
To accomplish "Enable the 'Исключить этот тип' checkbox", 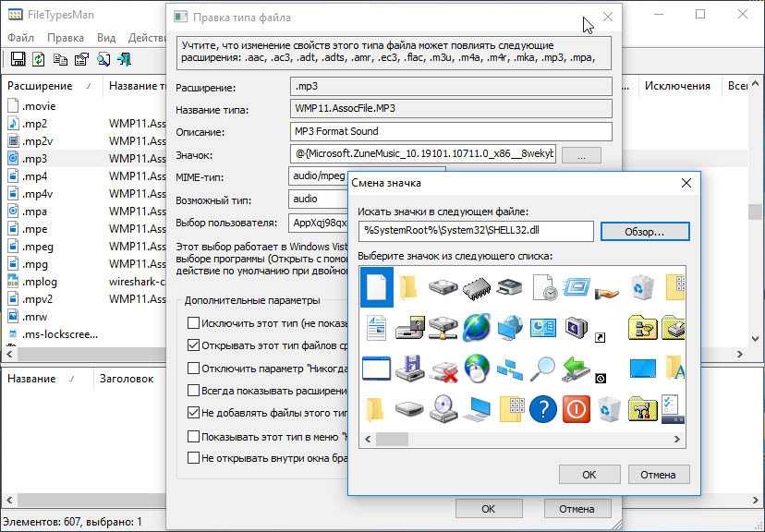I will 194,323.
